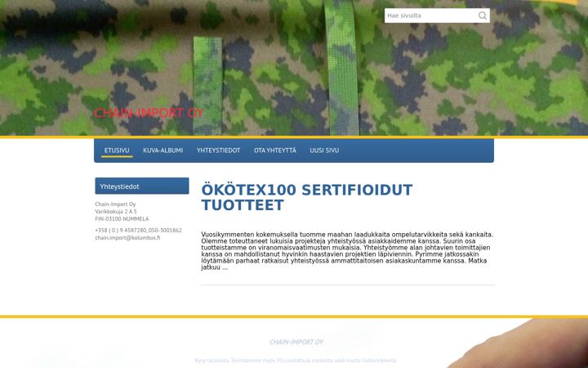Open the ETUSIVU menu item
Viewport: 588px width, 368px height.
117,150
